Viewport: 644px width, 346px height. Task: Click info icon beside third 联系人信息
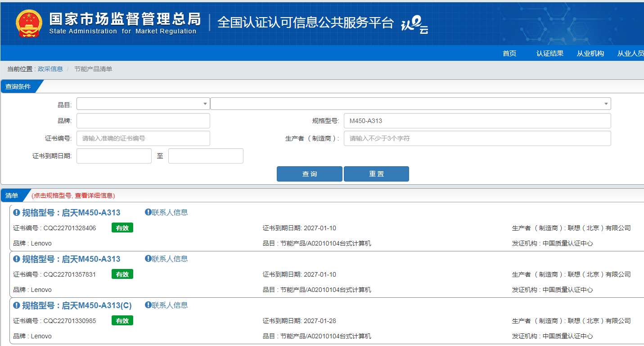point(148,305)
